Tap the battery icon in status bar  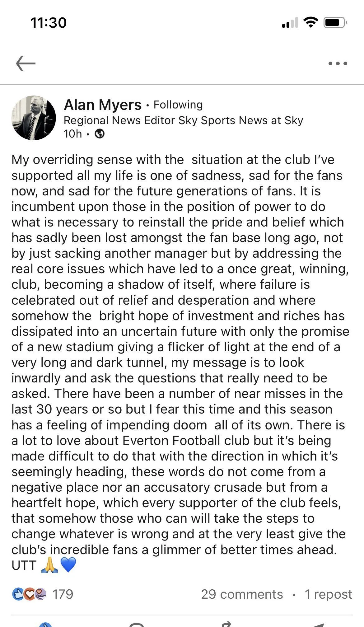click(335, 22)
